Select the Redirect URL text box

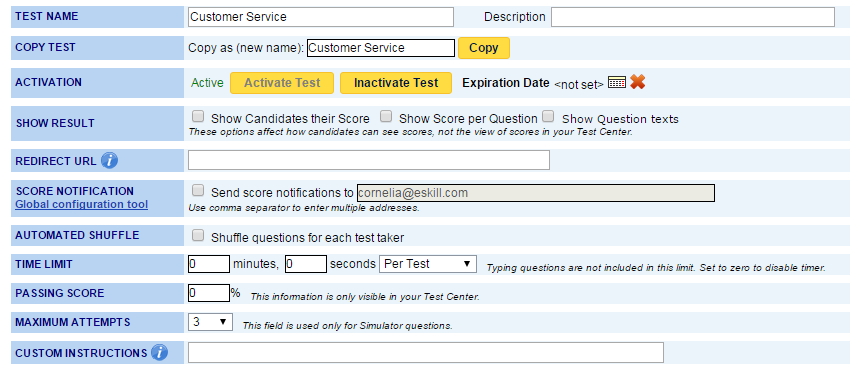(x=368, y=160)
